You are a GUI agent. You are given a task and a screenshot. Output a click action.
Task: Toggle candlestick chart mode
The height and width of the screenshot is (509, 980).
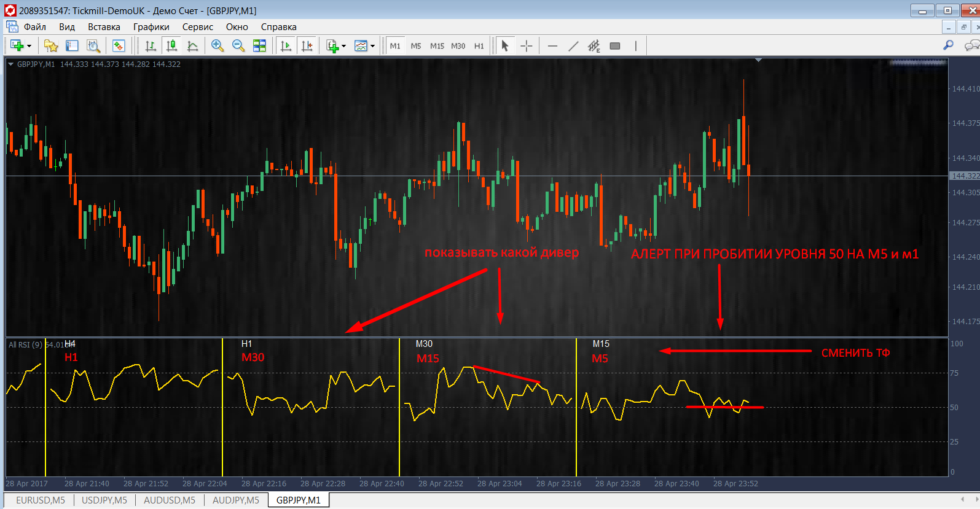[171, 46]
